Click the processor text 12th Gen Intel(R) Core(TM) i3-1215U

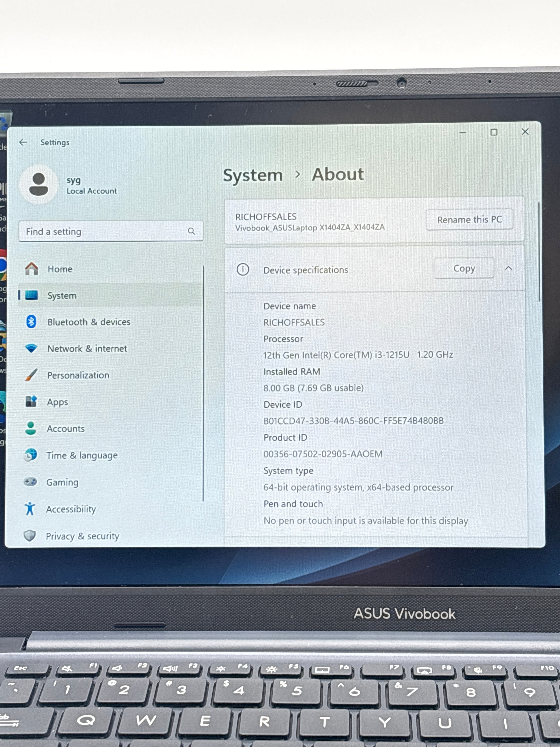(x=336, y=355)
